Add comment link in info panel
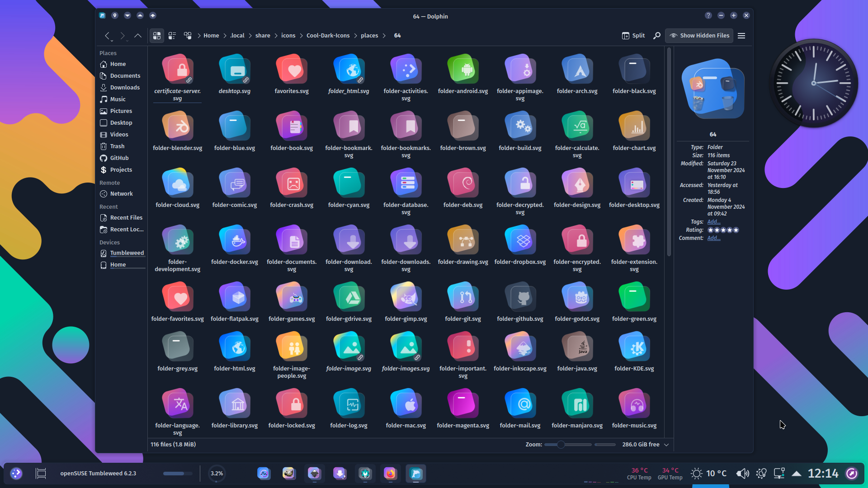868x488 pixels. coord(714,238)
